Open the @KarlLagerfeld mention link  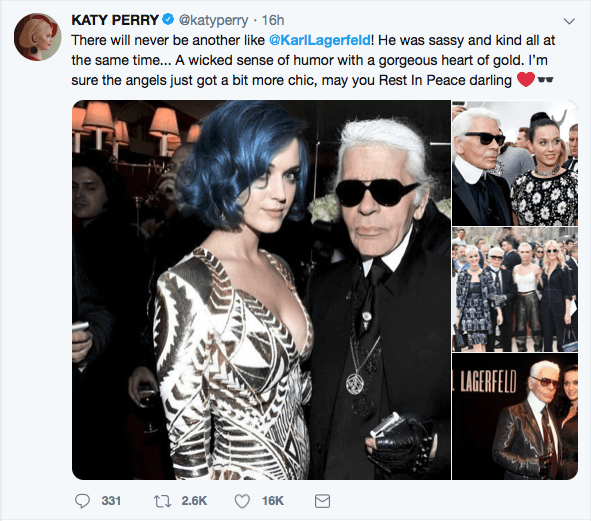coord(320,40)
